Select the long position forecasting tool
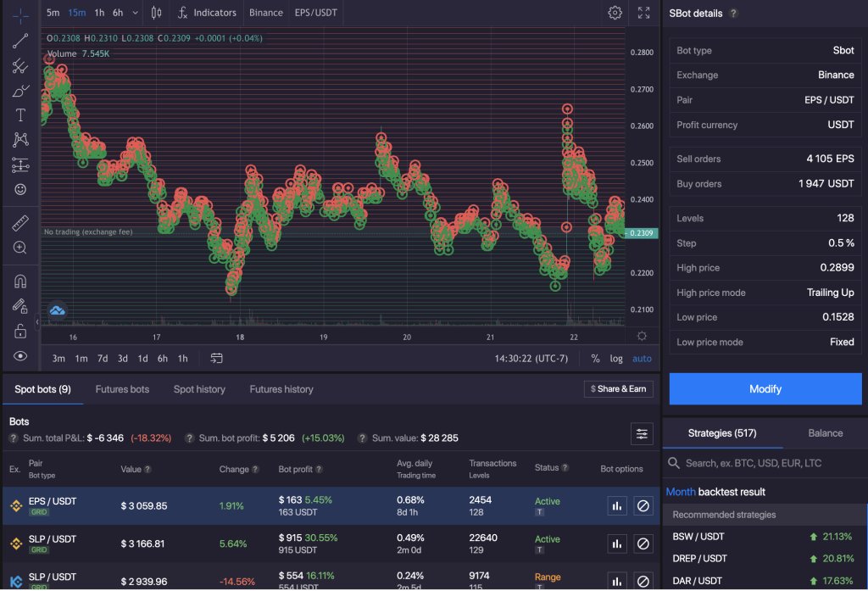This screenshot has height=591, width=868. (20, 165)
